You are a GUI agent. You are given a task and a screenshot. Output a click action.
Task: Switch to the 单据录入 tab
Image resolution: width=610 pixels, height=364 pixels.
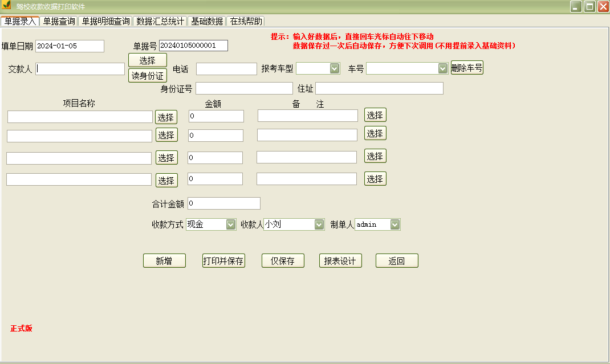click(x=20, y=21)
